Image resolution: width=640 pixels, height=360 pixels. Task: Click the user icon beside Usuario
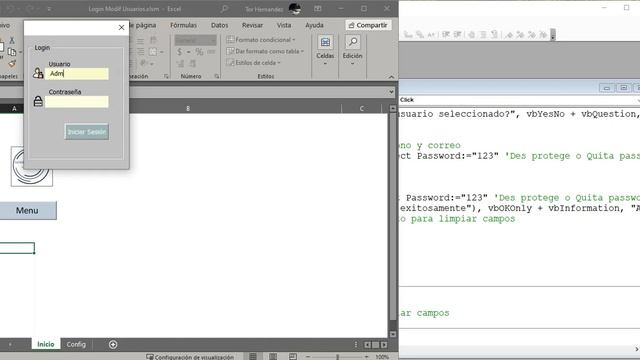click(38, 73)
